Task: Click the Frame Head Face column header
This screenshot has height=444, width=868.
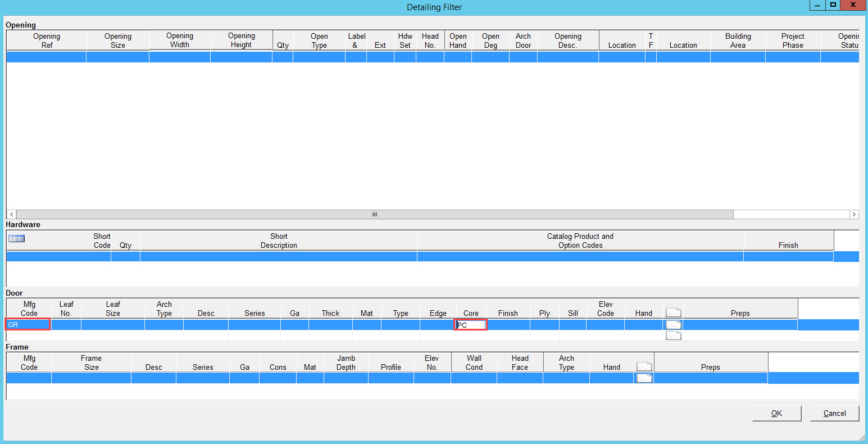Action: coord(520,363)
